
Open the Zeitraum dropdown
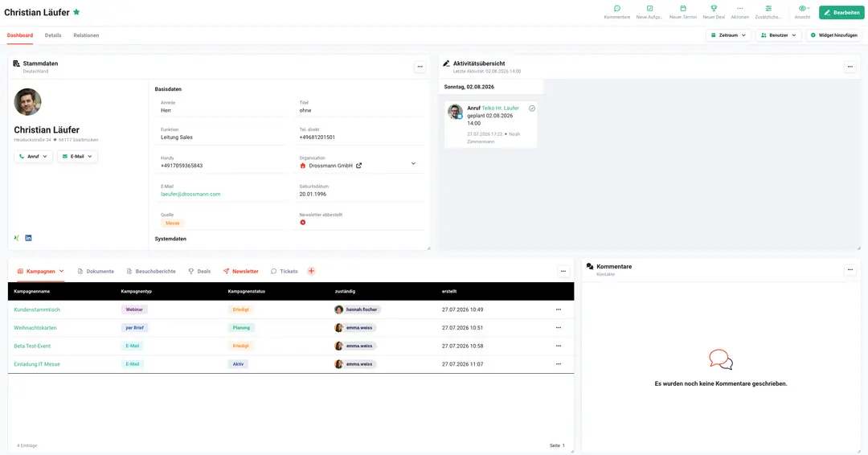point(728,35)
